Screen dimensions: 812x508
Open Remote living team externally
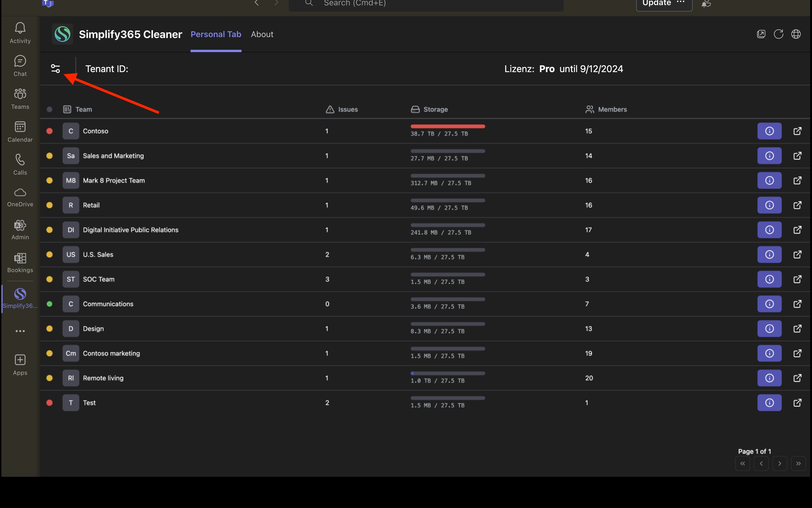point(797,378)
